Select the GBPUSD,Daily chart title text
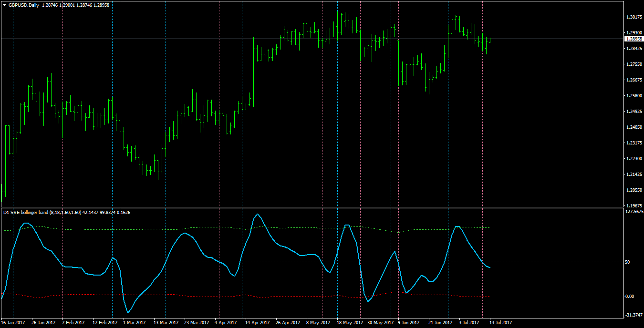 click(24, 5)
